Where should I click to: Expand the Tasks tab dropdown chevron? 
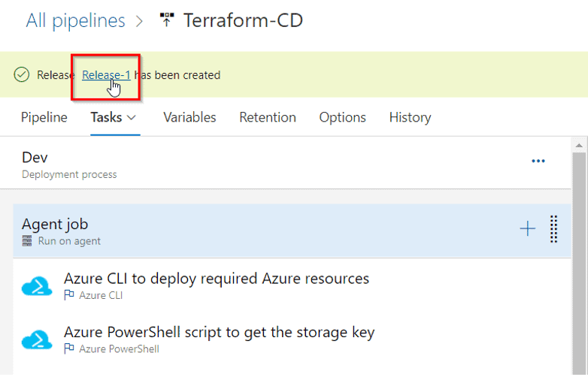[132, 118]
